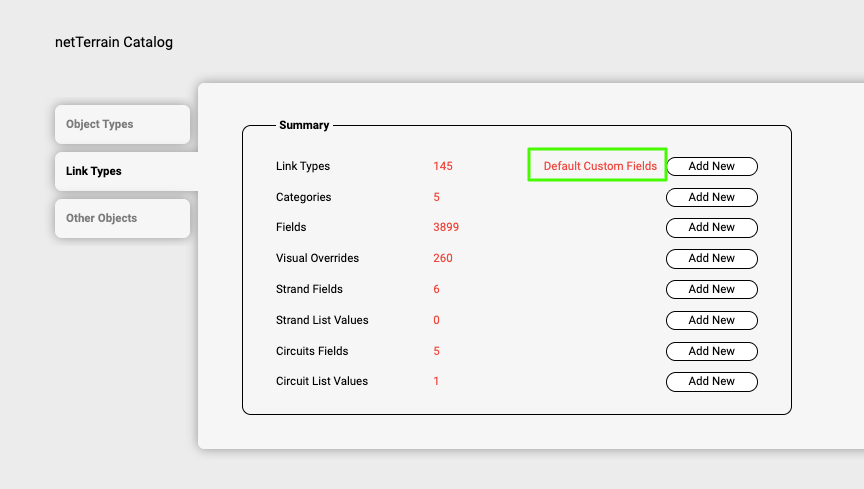
Task: Switch to the Object Types tab
Action: tap(121, 125)
